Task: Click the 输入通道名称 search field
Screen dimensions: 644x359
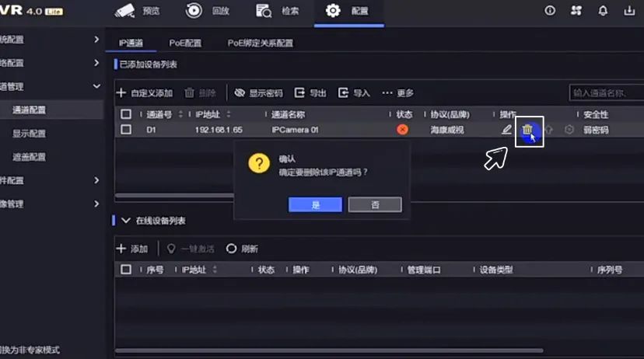Action: (605, 93)
